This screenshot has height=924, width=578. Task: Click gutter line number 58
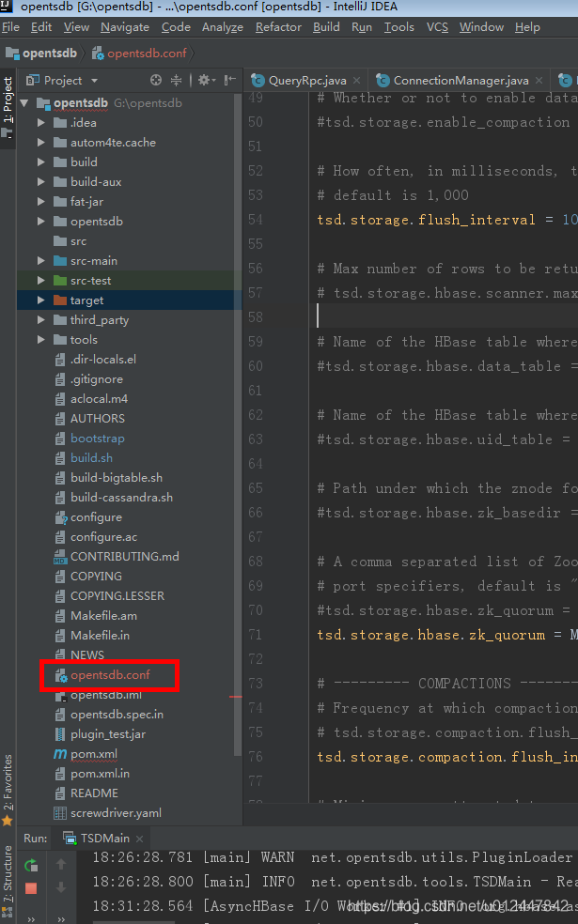point(256,317)
